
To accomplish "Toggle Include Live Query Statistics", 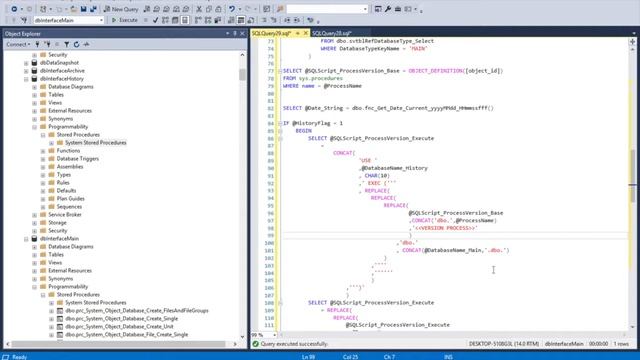I will point(208,20).
